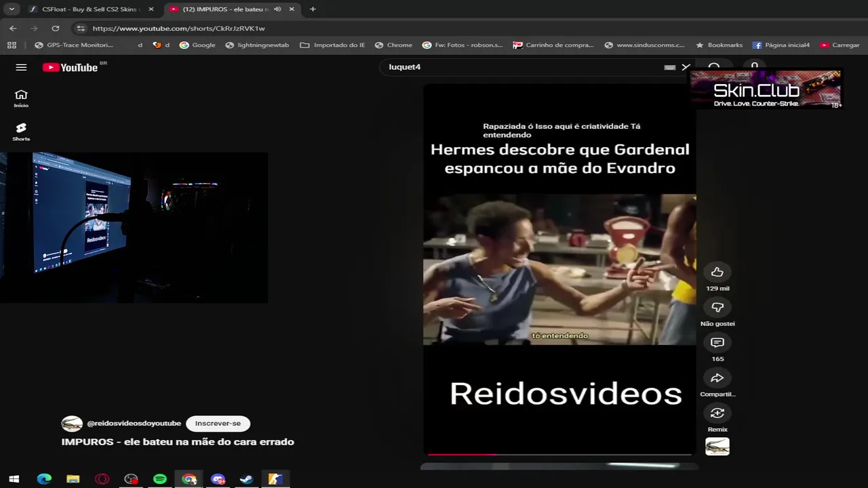Switch to Counter-Strike taskbar icon
Screen dimensions: 868x488
click(275, 479)
